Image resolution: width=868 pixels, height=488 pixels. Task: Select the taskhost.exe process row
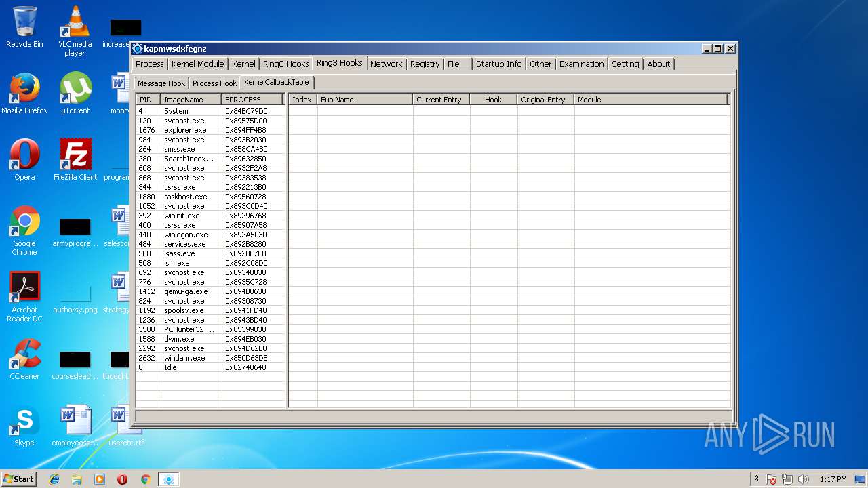click(x=210, y=197)
